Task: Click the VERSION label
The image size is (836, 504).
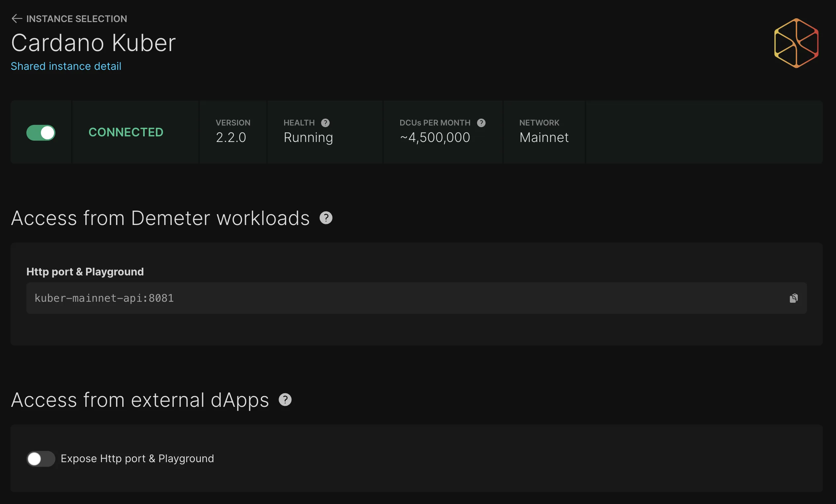Action: (233, 123)
